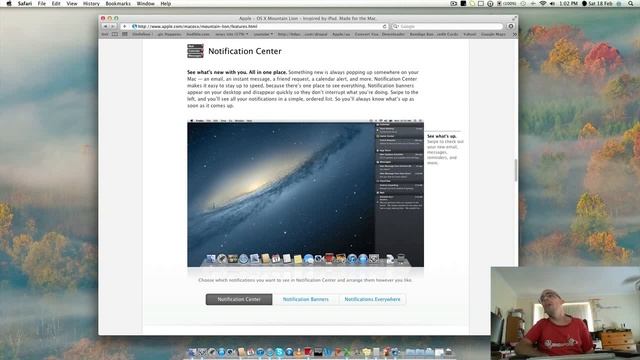Open the Trash in the Dock
The height and width of the screenshot is (360, 640).
[448, 352]
